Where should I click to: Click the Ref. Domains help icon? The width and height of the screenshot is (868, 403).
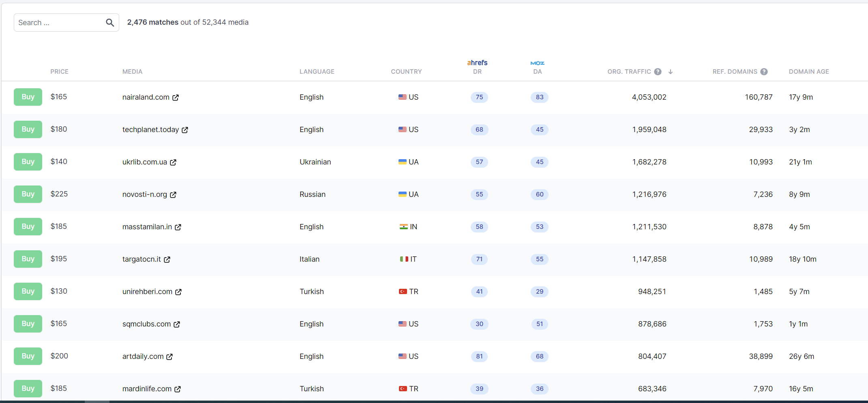point(764,72)
